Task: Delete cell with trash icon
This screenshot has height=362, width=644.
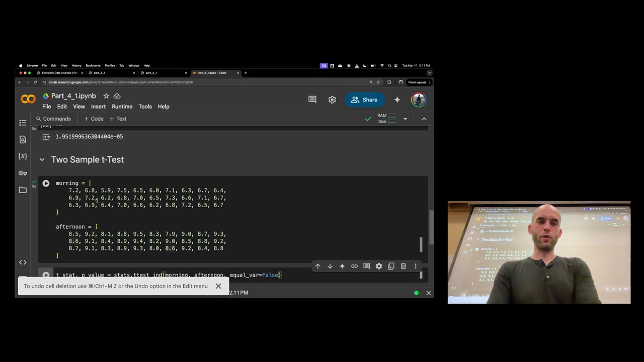Action: (x=403, y=266)
